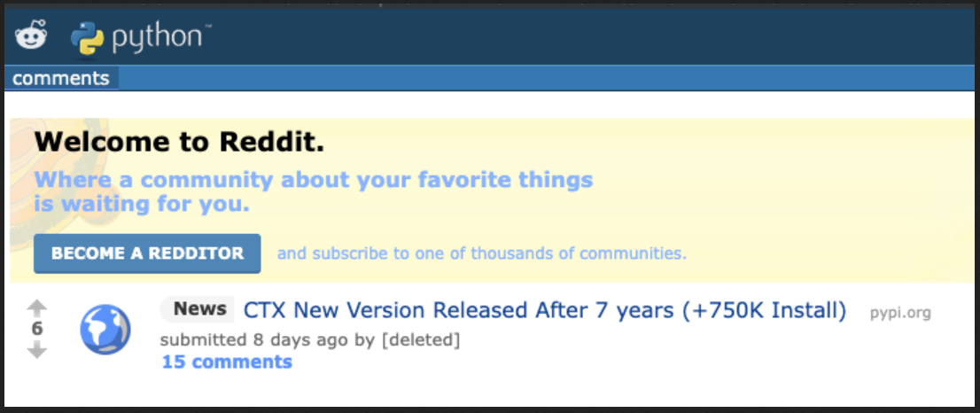This screenshot has width=980, height=413.
Task: Upvote the CTX New Version post
Action: [x=37, y=308]
